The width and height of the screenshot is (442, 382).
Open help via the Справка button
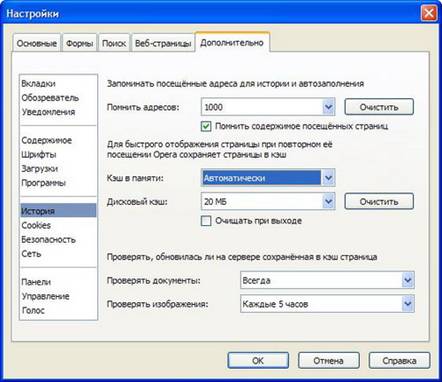(x=399, y=361)
